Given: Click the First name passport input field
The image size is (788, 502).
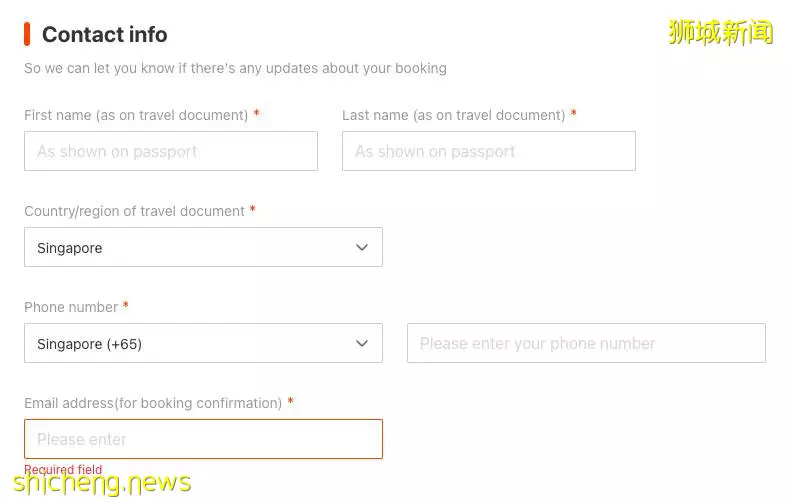Looking at the screenshot, I should (x=171, y=151).
